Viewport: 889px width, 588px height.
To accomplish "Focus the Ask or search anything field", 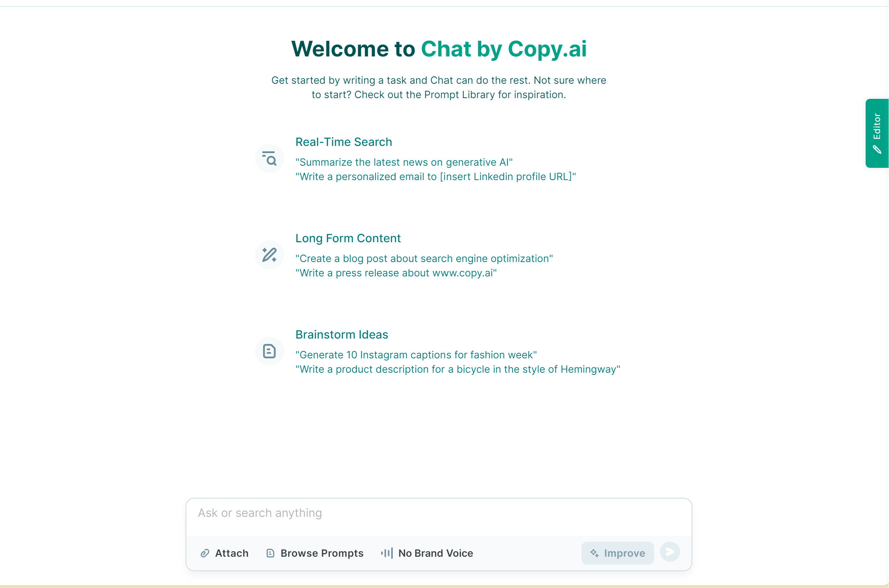I will (438, 513).
